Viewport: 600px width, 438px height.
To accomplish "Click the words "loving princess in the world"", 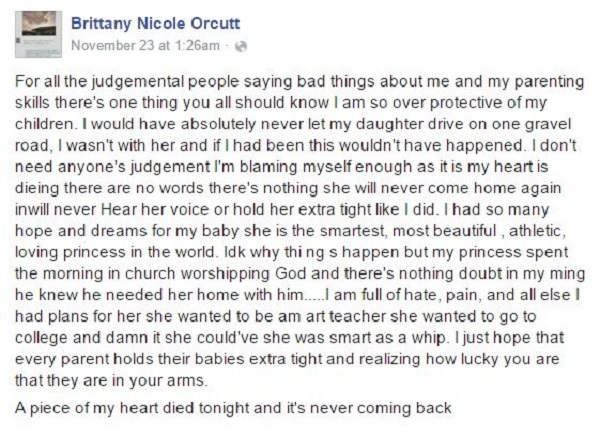I will (x=116, y=253).
